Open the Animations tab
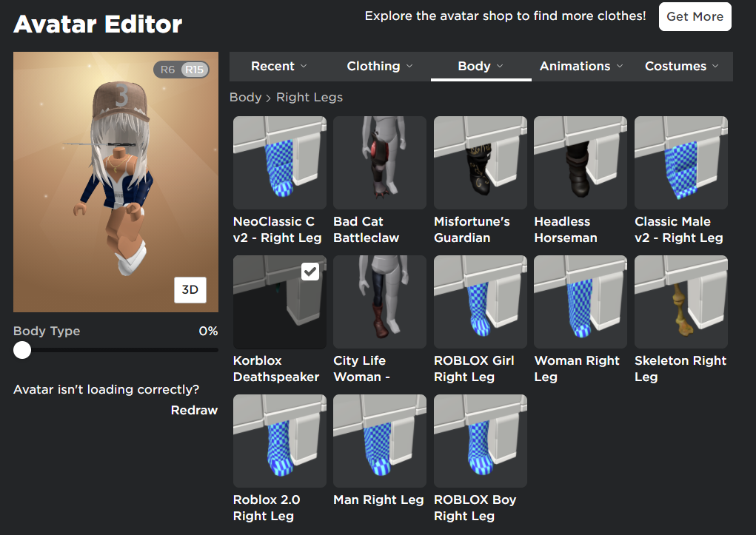The width and height of the screenshot is (756, 535). pyautogui.click(x=581, y=66)
